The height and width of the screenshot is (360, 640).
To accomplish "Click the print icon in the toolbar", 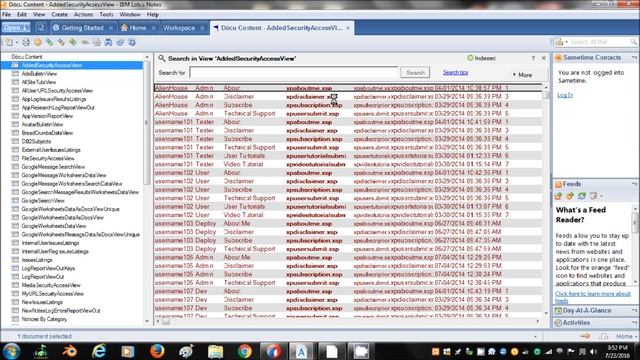I will tap(26, 42).
